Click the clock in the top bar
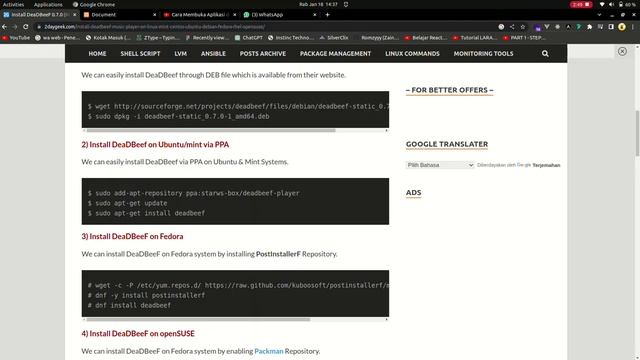The image size is (640, 360). click(318, 4)
